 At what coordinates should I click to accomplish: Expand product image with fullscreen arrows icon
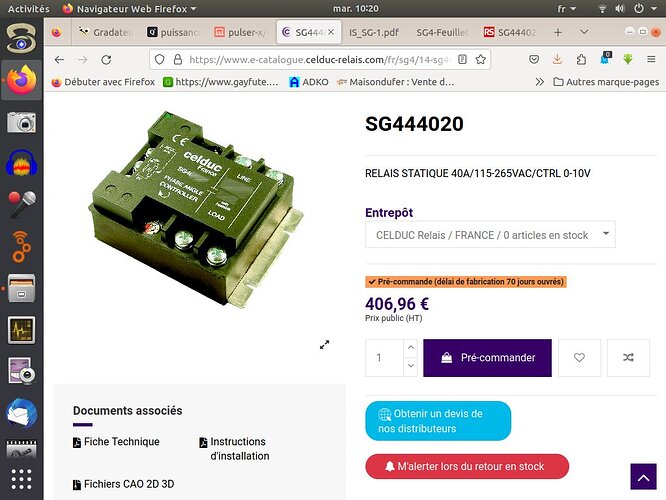click(325, 345)
